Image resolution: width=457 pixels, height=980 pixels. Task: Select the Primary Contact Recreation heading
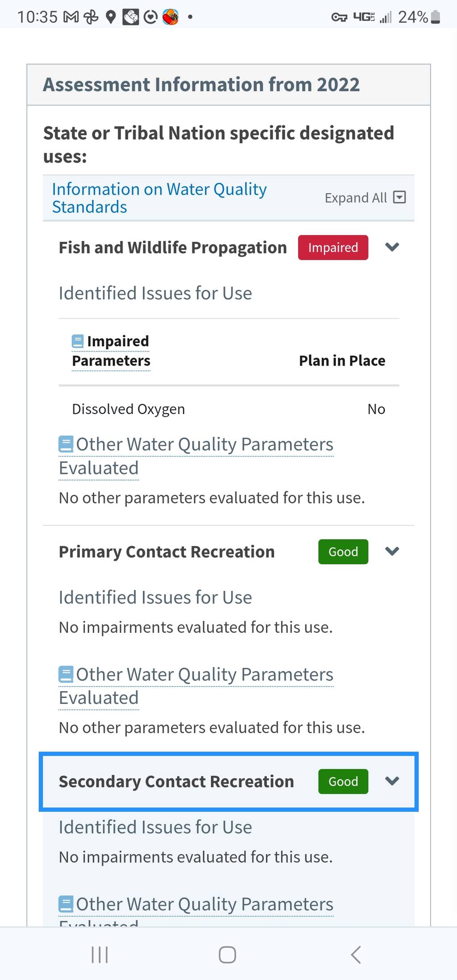point(166,552)
